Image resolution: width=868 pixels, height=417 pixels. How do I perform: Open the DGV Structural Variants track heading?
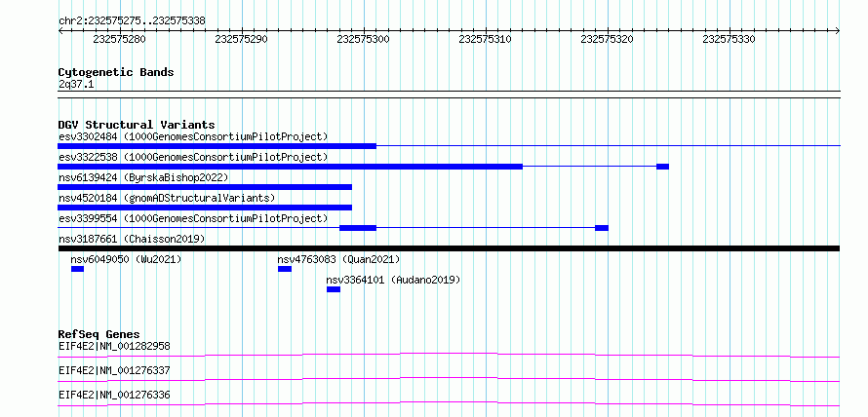point(137,125)
